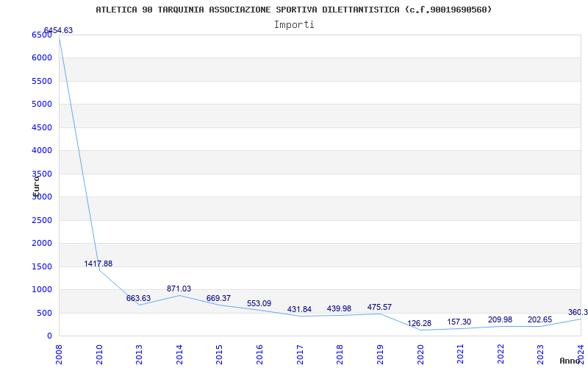
Task: Select the 553.09 value label
Action: coord(259,303)
